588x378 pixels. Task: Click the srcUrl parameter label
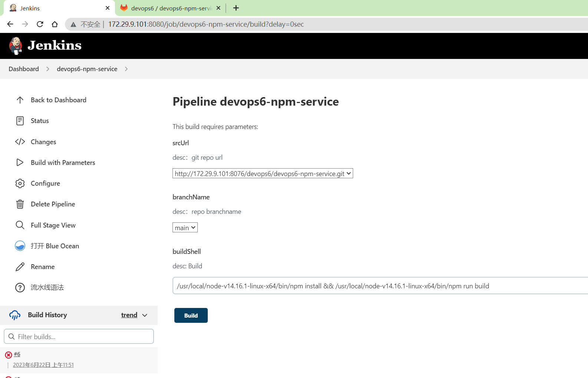pos(181,143)
